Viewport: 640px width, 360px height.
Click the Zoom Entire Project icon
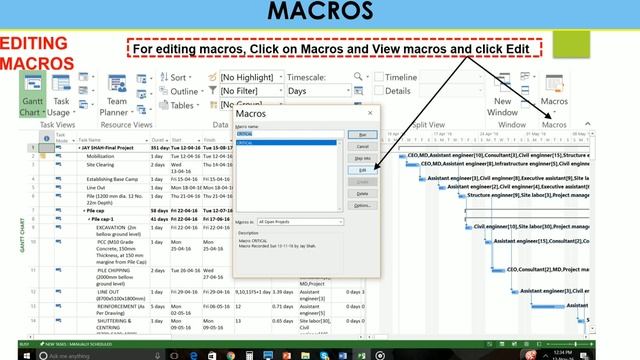click(x=358, y=91)
